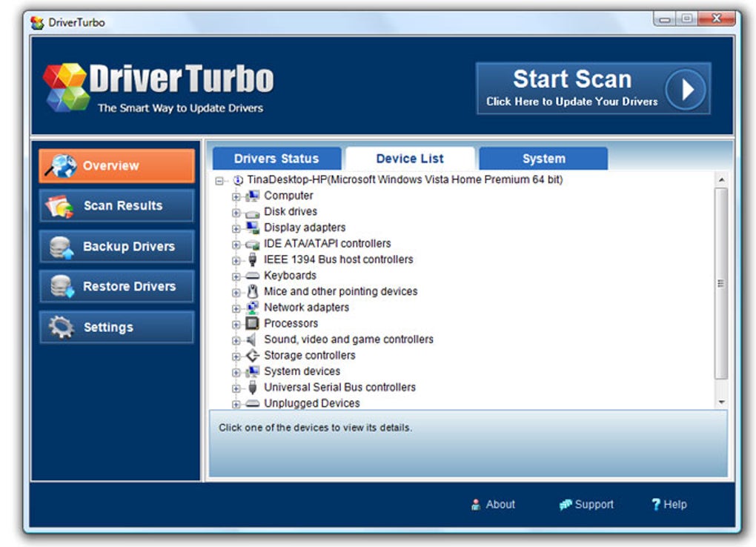Expand the Storage controllers node
This screenshot has height=547, width=756.
[236, 357]
